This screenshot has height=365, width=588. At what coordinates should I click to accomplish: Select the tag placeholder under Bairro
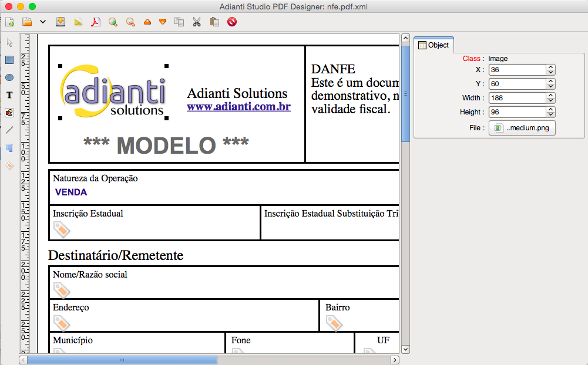[334, 323]
